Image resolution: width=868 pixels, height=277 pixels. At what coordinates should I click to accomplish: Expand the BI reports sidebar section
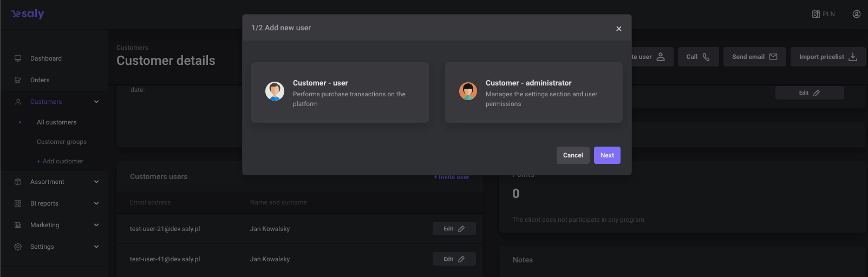(x=96, y=203)
